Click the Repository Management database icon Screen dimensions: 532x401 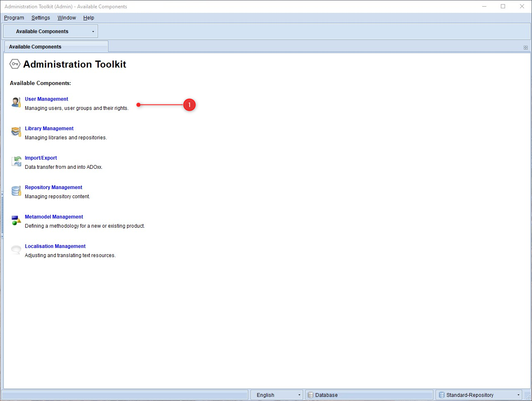[16, 191]
